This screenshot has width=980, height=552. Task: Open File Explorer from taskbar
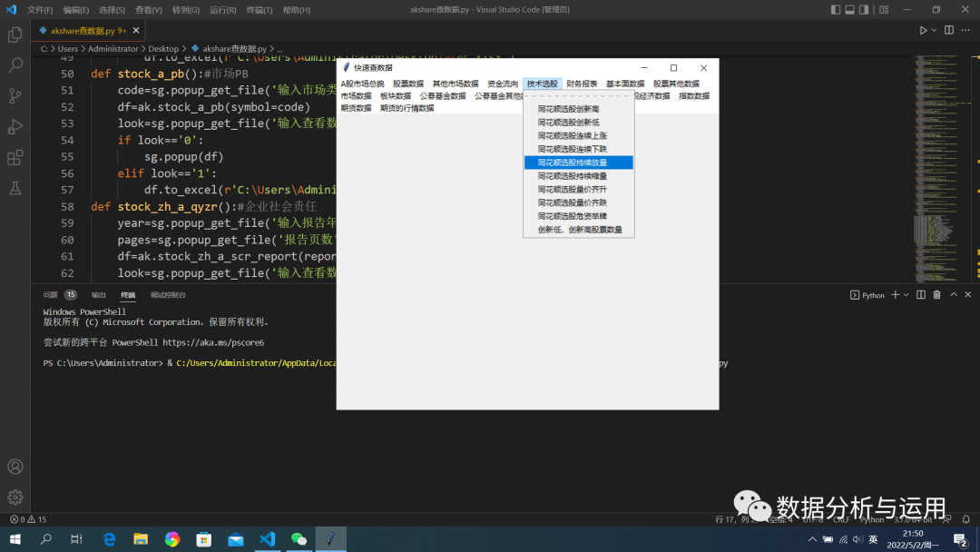coord(141,539)
